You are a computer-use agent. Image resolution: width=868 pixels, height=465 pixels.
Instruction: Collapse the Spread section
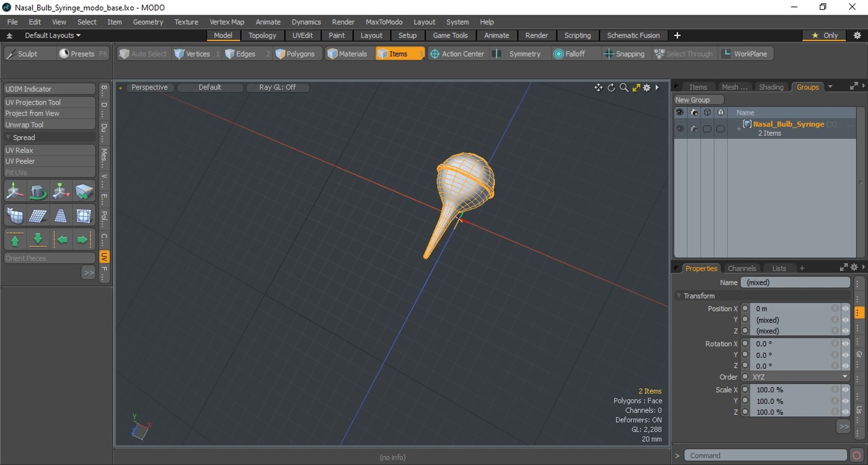tap(8, 137)
